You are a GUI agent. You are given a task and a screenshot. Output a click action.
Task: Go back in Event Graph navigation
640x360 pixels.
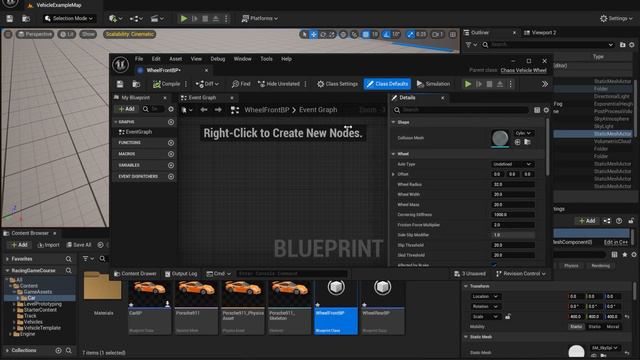point(204,110)
